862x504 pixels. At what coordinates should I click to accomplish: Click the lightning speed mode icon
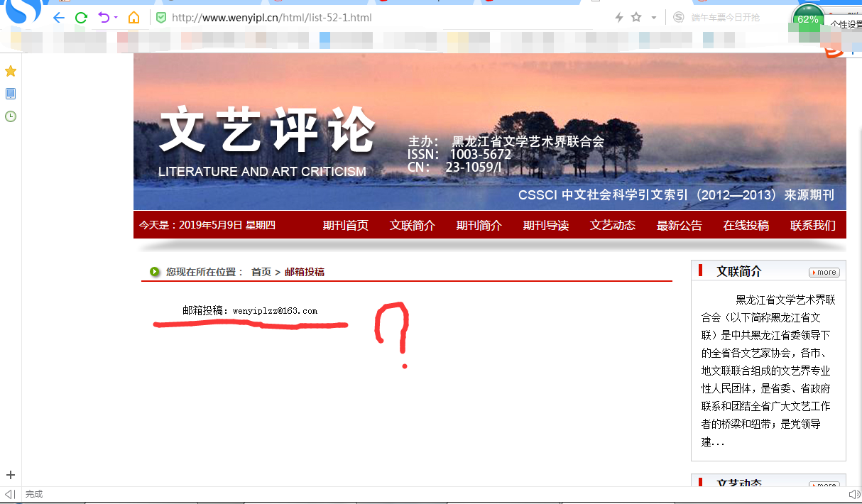618,18
